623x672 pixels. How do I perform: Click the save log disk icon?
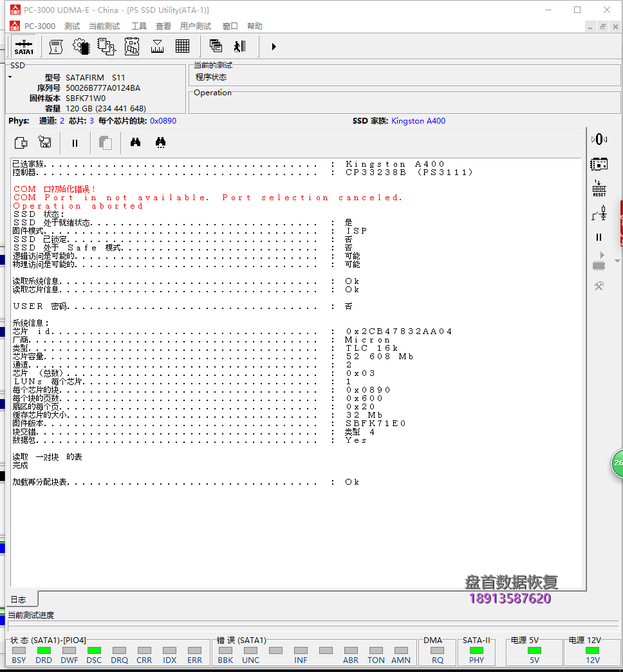(x=44, y=142)
